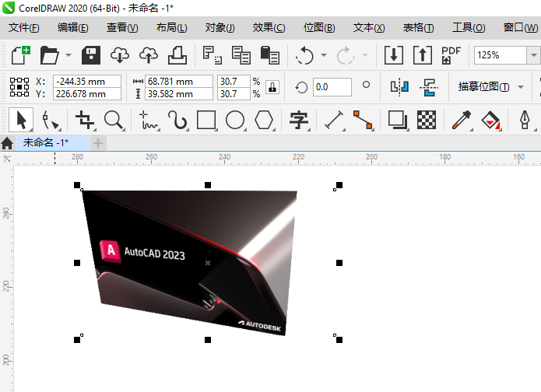Toggle the lock ratio button
Screen dimensions: 541x392
[272, 88]
